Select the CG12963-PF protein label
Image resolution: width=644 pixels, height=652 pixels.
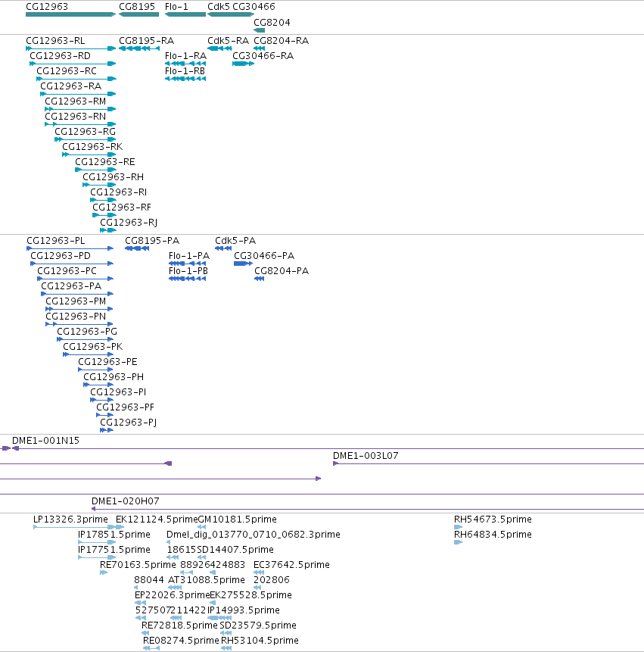[125, 407]
